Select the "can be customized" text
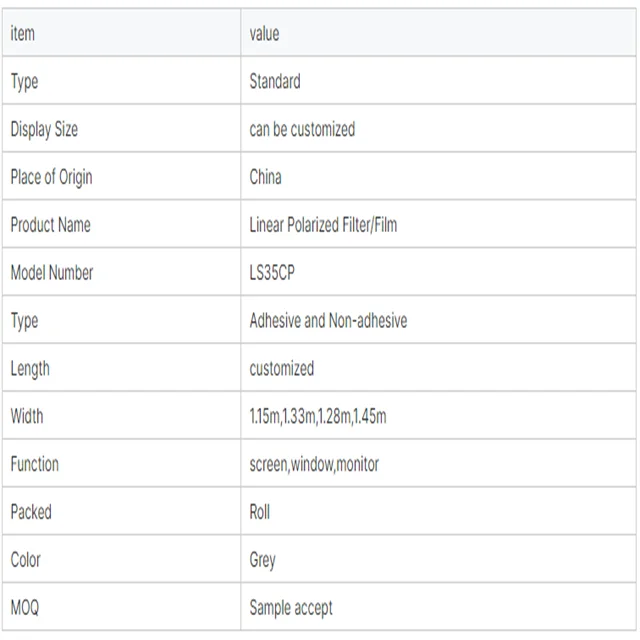Screen dimensions: 640x640 302,129
